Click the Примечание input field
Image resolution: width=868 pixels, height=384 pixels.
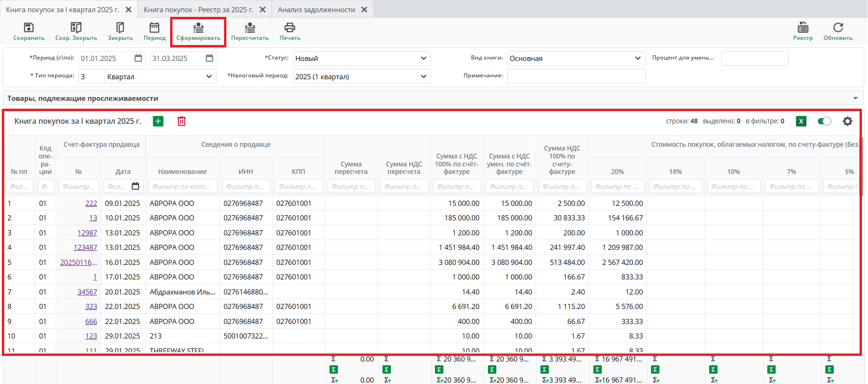[x=576, y=76]
